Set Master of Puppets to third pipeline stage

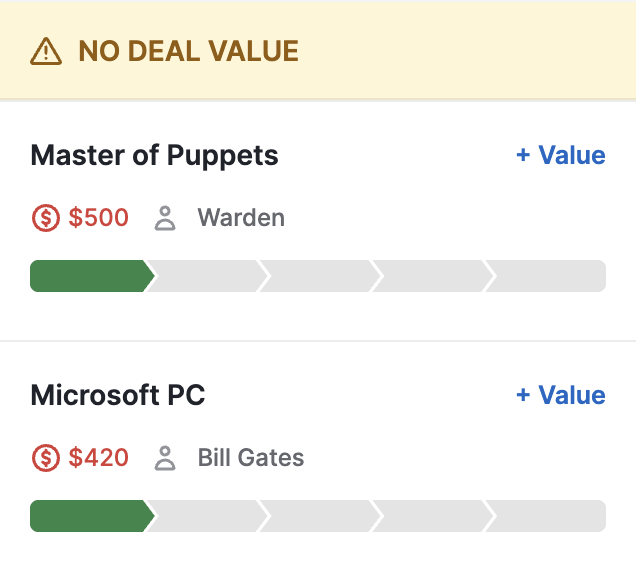pos(320,276)
